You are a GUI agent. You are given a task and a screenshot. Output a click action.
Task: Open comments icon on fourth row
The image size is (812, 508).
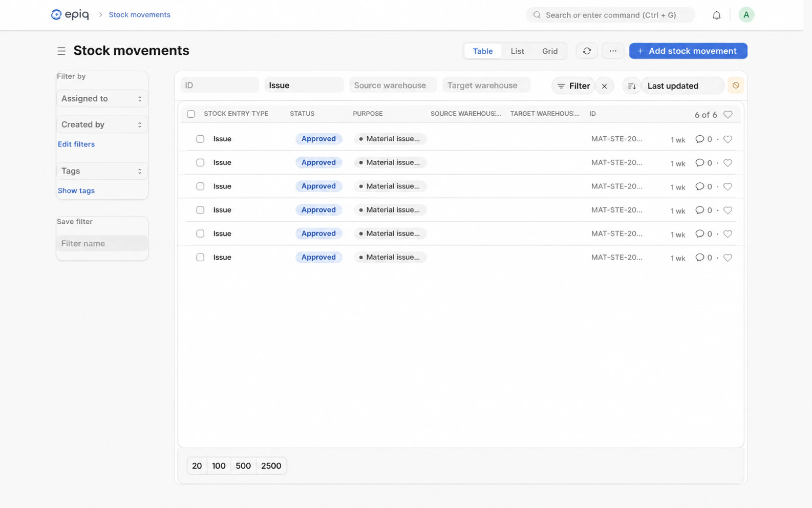click(699, 209)
